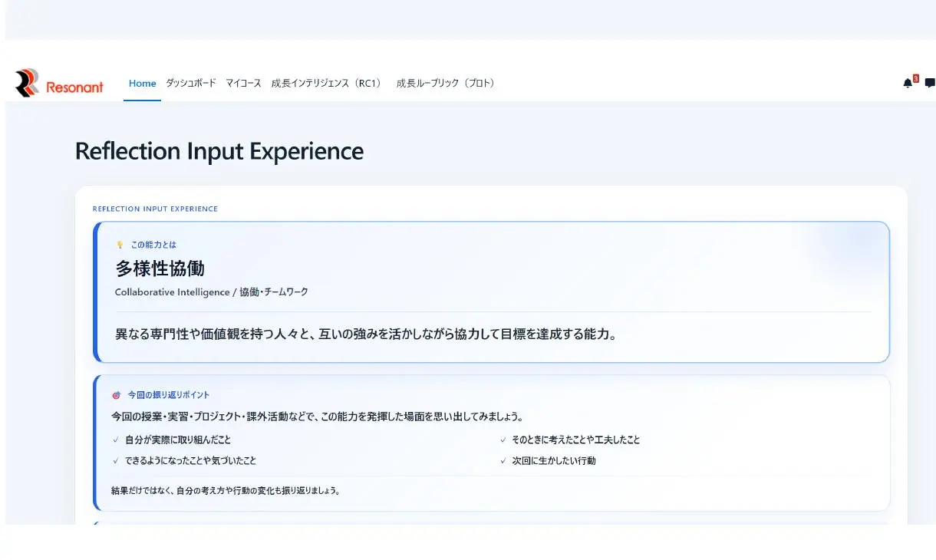Open the notifications bell icon
The height and width of the screenshot is (560, 936).
pyautogui.click(x=908, y=83)
